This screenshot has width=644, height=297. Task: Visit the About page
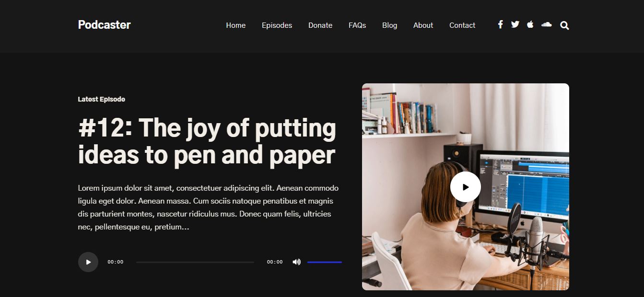(423, 25)
